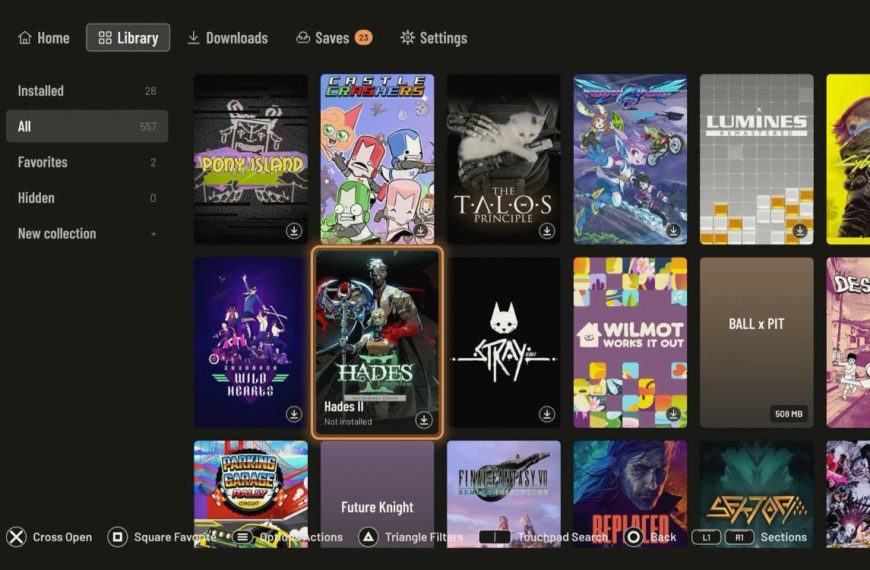The image size is (870, 570).
Task: Open the Wild Hearts game cover
Action: click(251, 342)
